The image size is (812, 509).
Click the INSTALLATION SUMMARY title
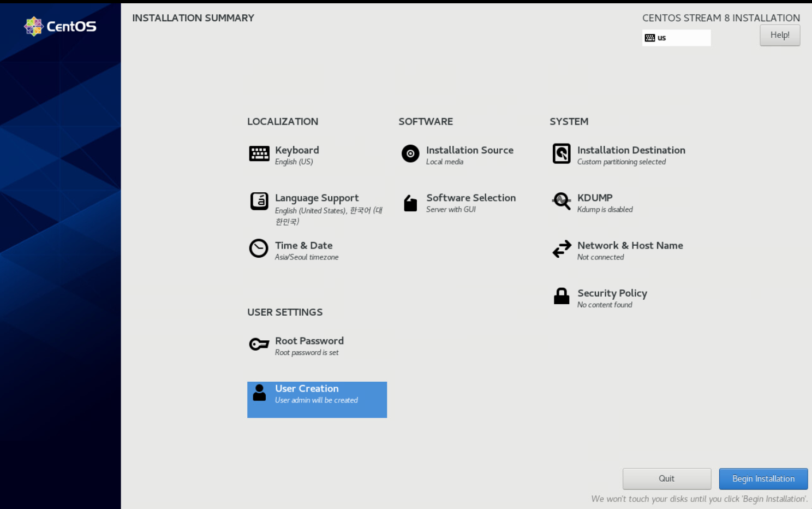coord(193,18)
